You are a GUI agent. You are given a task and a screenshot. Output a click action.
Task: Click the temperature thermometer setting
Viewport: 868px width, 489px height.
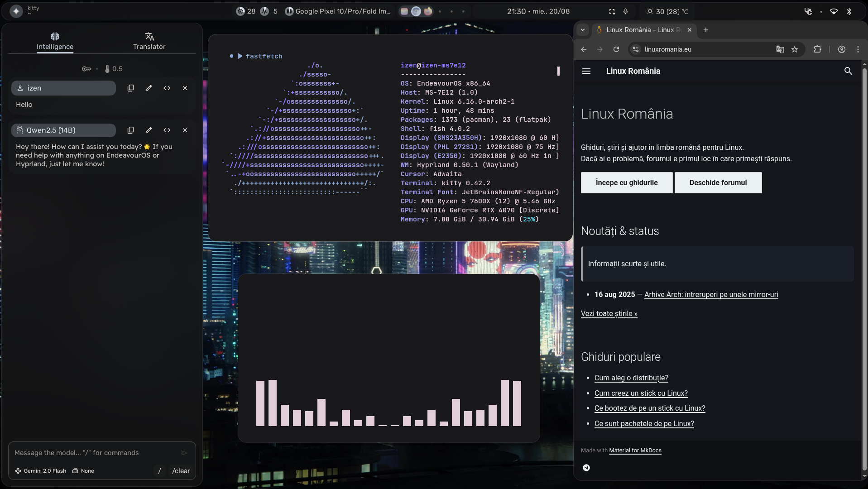114,69
